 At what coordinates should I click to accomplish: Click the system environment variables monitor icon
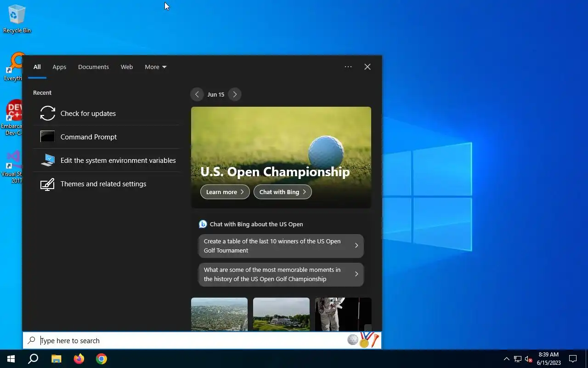tap(48, 160)
